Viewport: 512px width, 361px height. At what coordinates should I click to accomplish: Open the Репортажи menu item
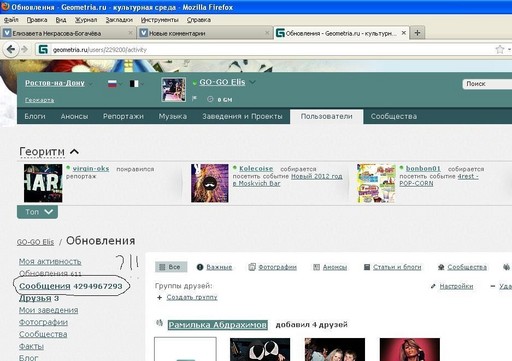pyautogui.click(x=123, y=116)
